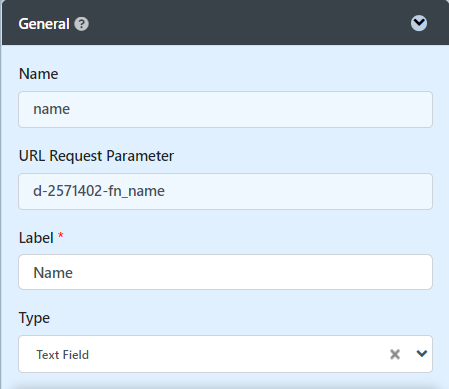Click the dark General header bar
This screenshot has height=389, width=449.
coord(225,22)
